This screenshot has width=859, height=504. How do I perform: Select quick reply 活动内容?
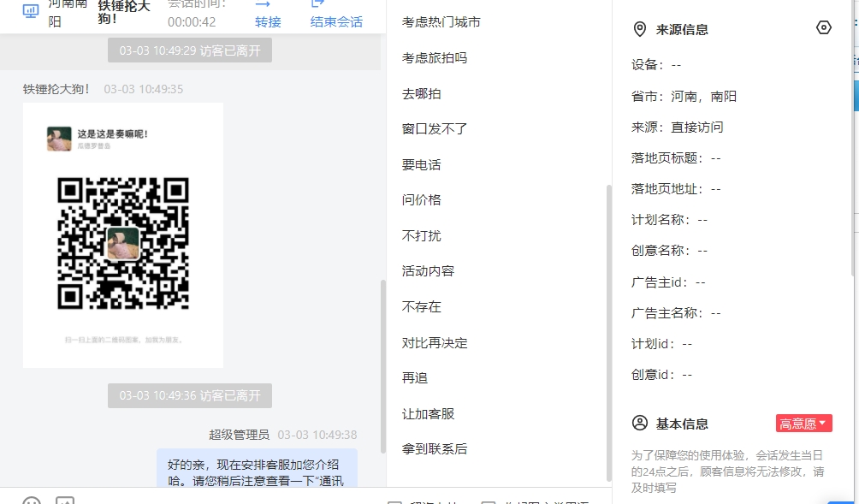(x=428, y=271)
